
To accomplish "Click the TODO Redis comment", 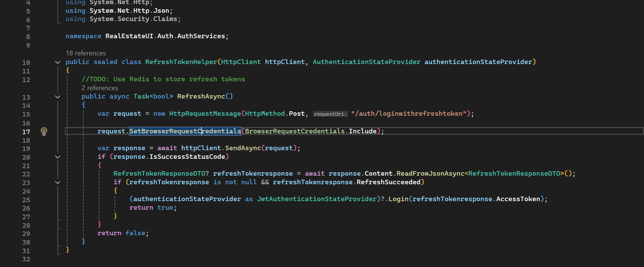I will tap(163, 79).
